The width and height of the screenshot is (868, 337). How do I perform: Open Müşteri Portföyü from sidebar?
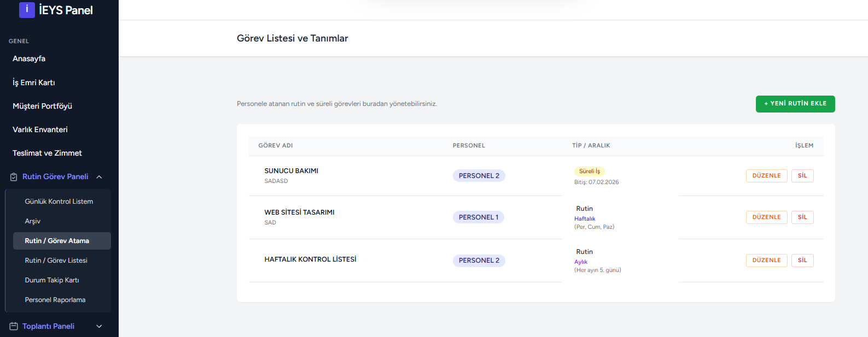tap(42, 106)
